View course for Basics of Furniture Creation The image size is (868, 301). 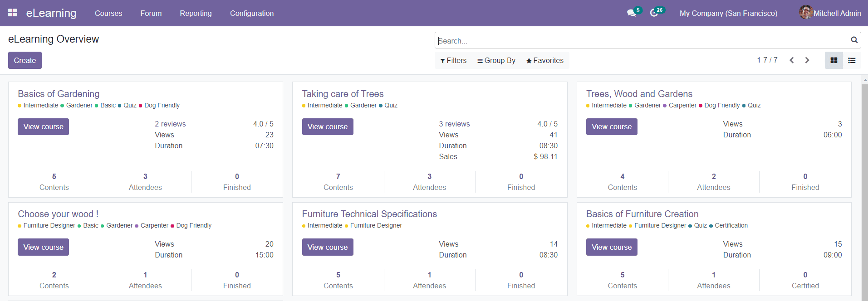[612, 247]
